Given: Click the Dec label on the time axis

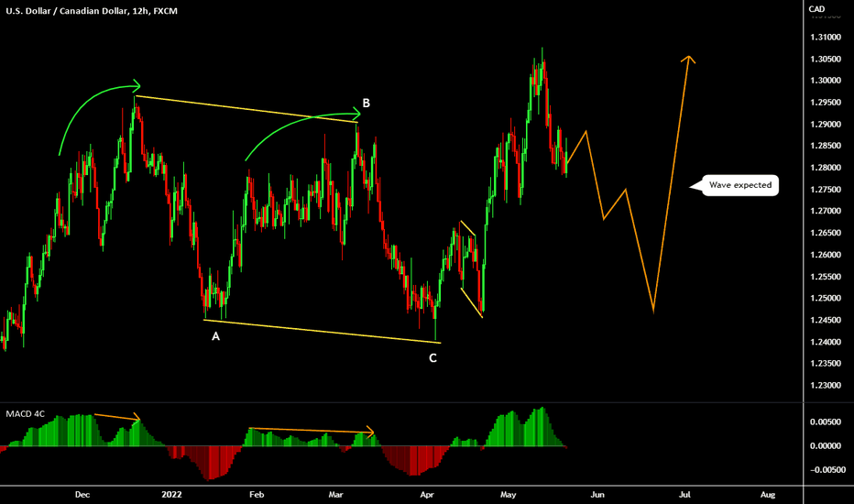Looking at the screenshot, I should pos(82,495).
